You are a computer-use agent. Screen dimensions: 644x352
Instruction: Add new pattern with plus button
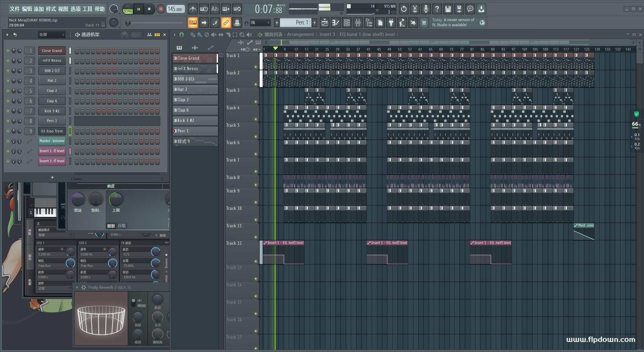(x=315, y=22)
